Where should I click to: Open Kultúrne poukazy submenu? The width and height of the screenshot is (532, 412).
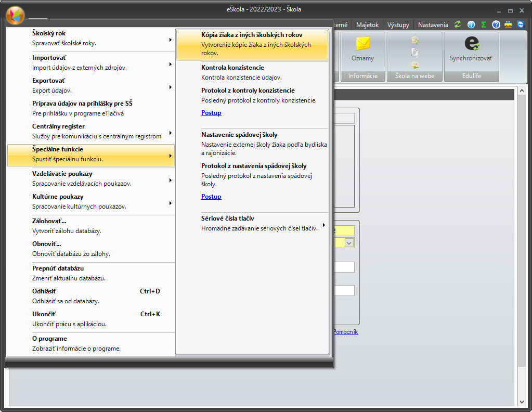click(91, 202)
